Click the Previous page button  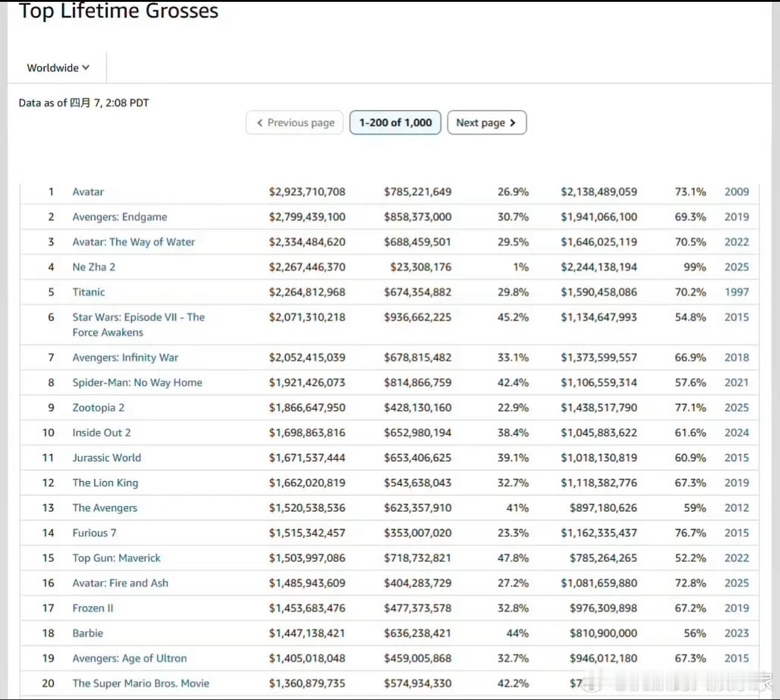pos(295,123)
